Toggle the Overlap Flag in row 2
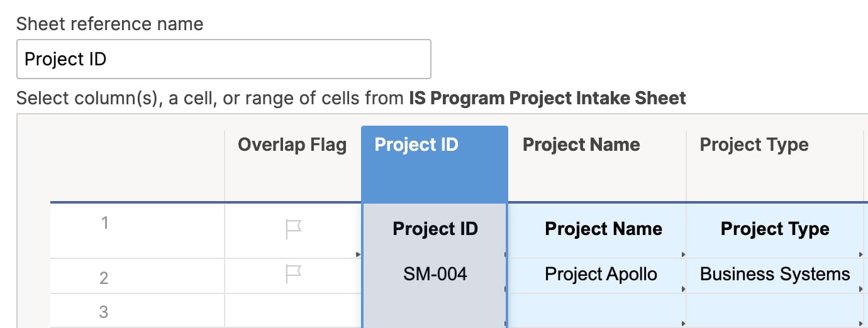Screen dimensions: 868x328 tap(293, 274)
